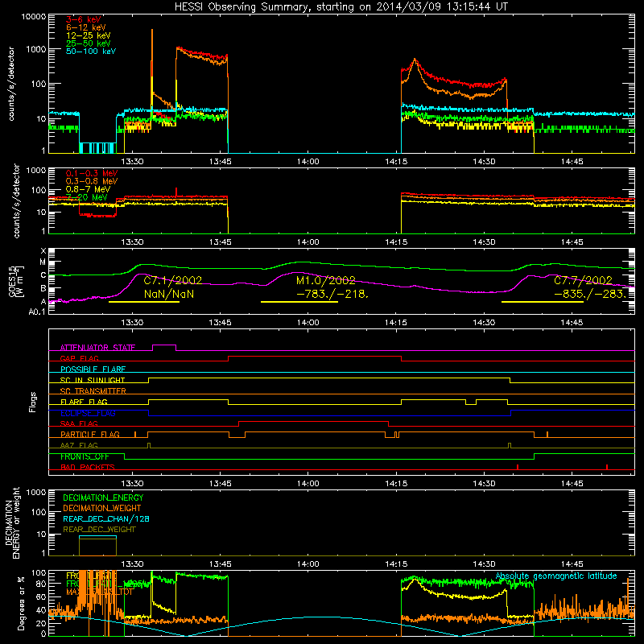Select the cyan 50-100 keV legend label

point(91,52)
